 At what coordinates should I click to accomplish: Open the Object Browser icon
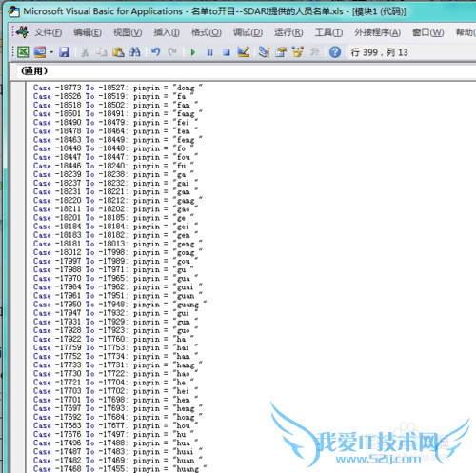pyautogui.click(x=298, y=52)
